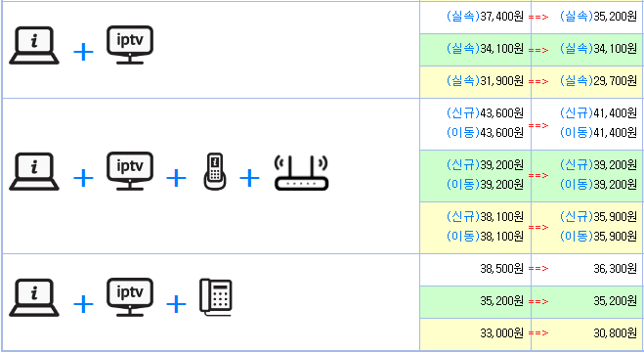Click the price (실속)35,200원
This screenshot has width=644, height=353.
click(x=598, y=17)
